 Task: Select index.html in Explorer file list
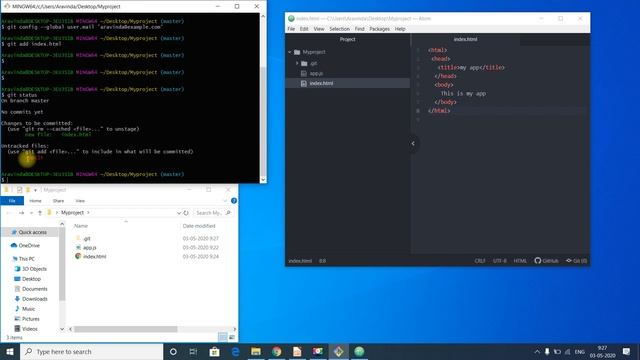pyautogui.click(x=94, y=256)
